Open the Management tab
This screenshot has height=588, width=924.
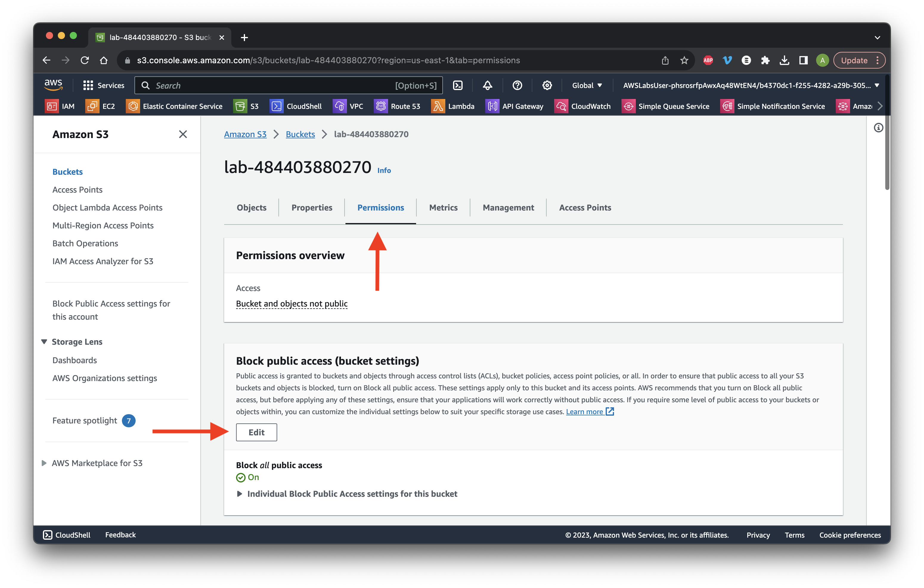(x=508, y=207)
